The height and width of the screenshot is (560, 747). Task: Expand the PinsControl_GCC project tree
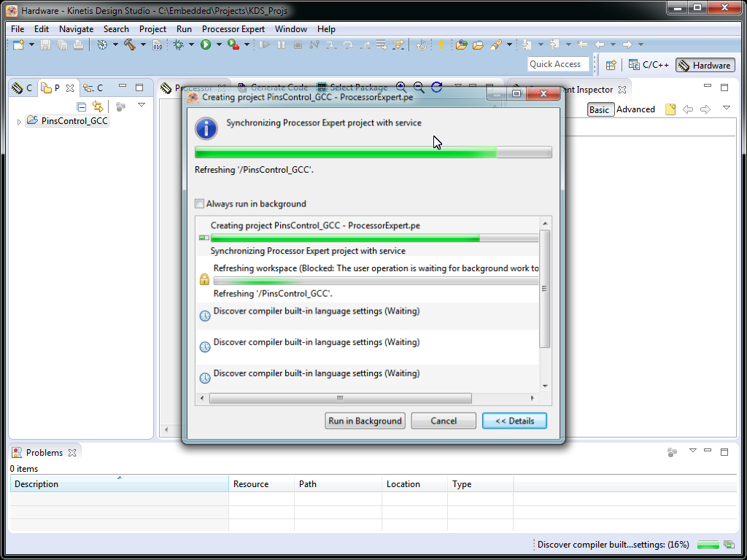tap(19, 122)
